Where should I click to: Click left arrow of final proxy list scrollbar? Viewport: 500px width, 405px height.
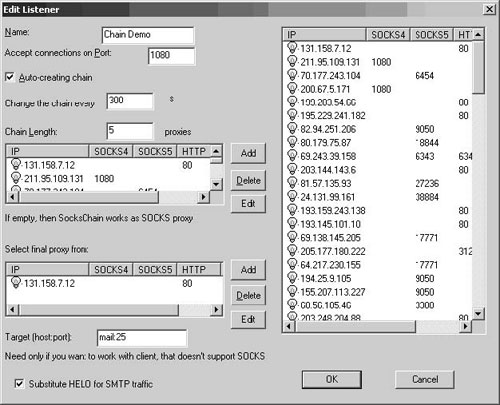pyautogui.click(x=12, y=310)
